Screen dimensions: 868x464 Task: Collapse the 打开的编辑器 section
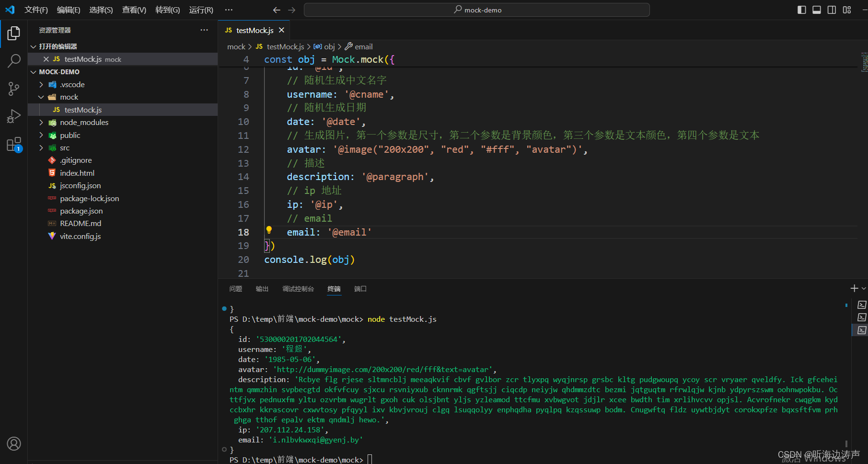[x=33, y=46]
